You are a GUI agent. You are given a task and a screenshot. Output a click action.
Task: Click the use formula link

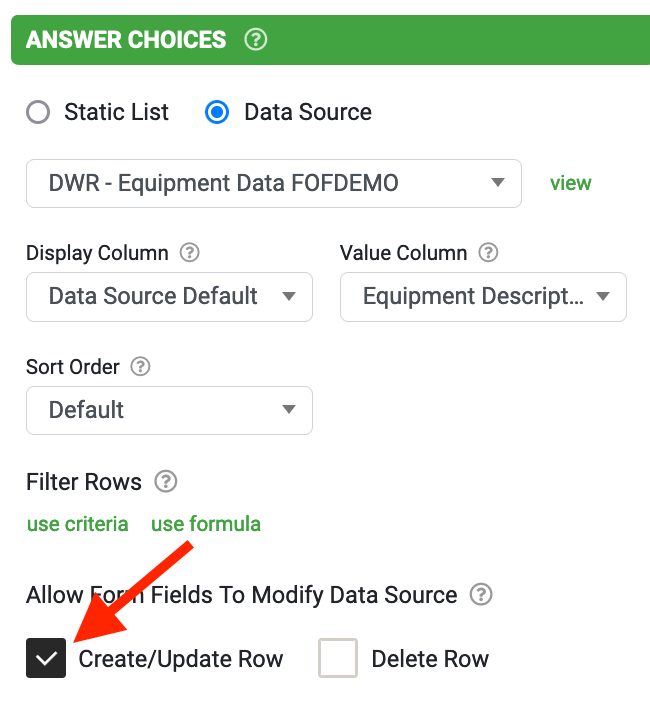(x=206, y=524)
